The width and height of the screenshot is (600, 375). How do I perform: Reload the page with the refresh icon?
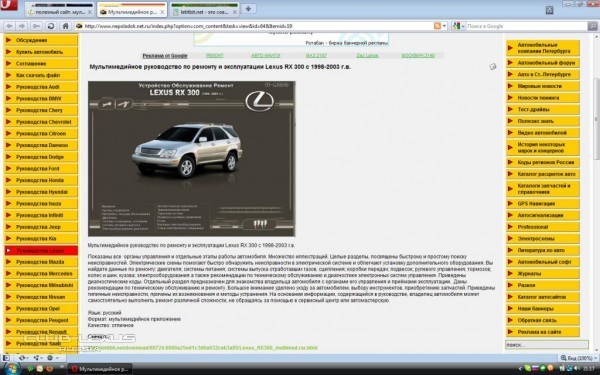pos(51,26)
